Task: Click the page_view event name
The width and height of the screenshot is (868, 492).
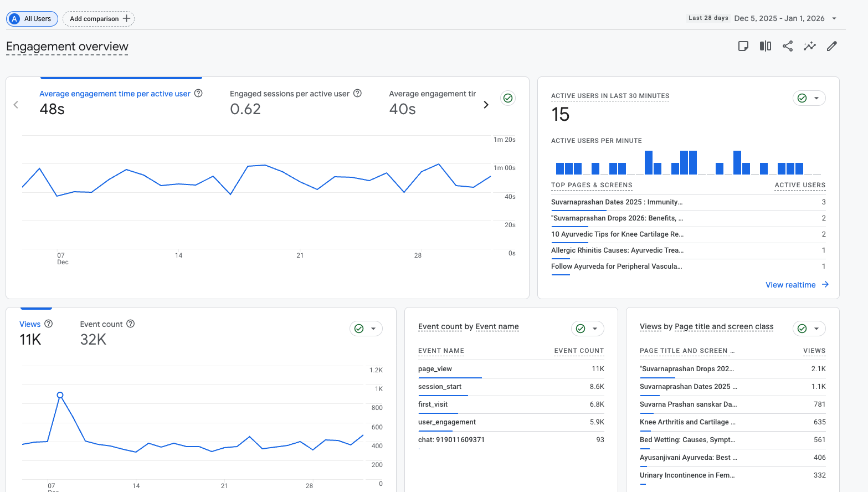Action: click(435, 369)
